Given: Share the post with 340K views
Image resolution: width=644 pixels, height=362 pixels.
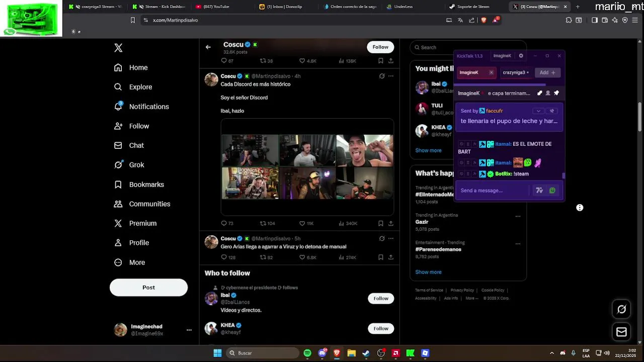Looking at the screenshot, I should 391,223.
